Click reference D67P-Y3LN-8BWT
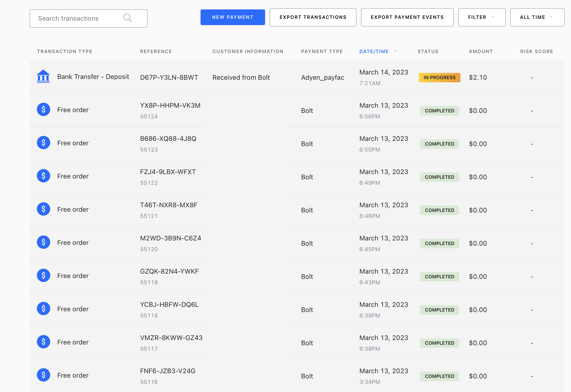 tap(169, 78)
